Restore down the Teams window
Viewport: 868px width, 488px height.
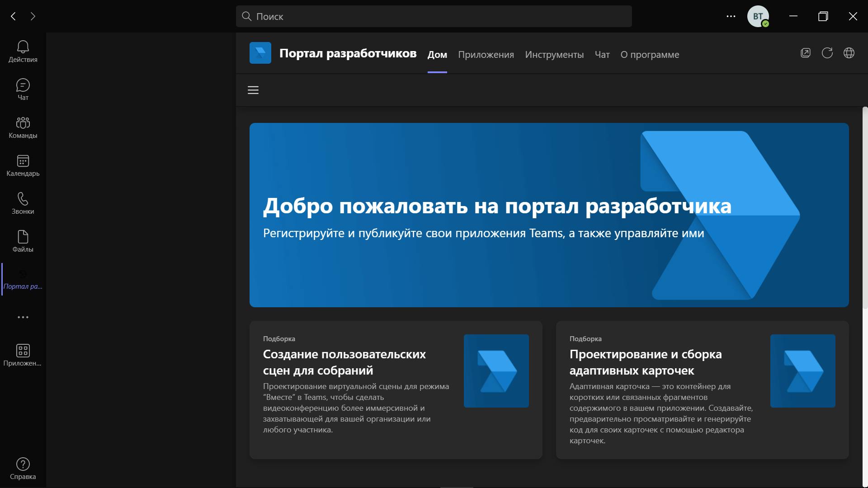tap(823, 16)
